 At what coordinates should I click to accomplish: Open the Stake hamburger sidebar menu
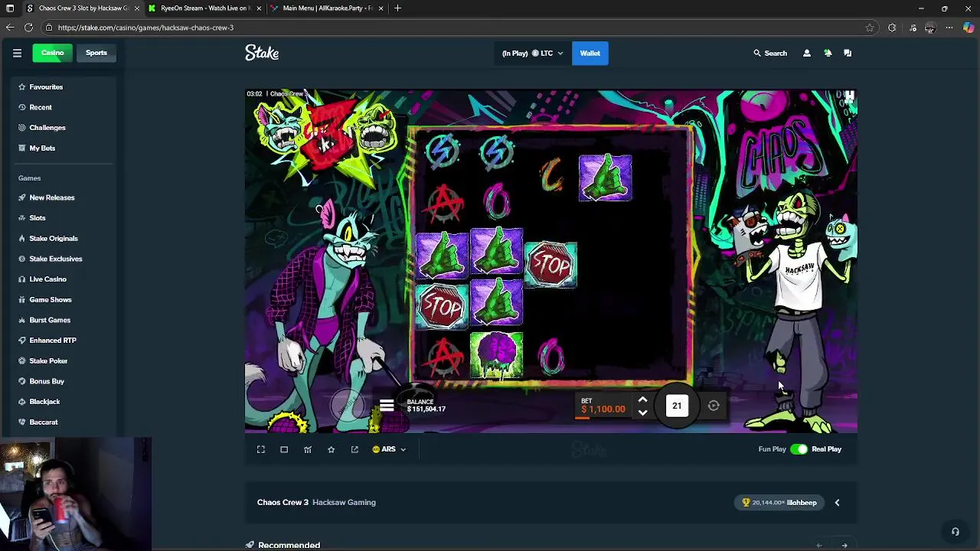(17, 53)
